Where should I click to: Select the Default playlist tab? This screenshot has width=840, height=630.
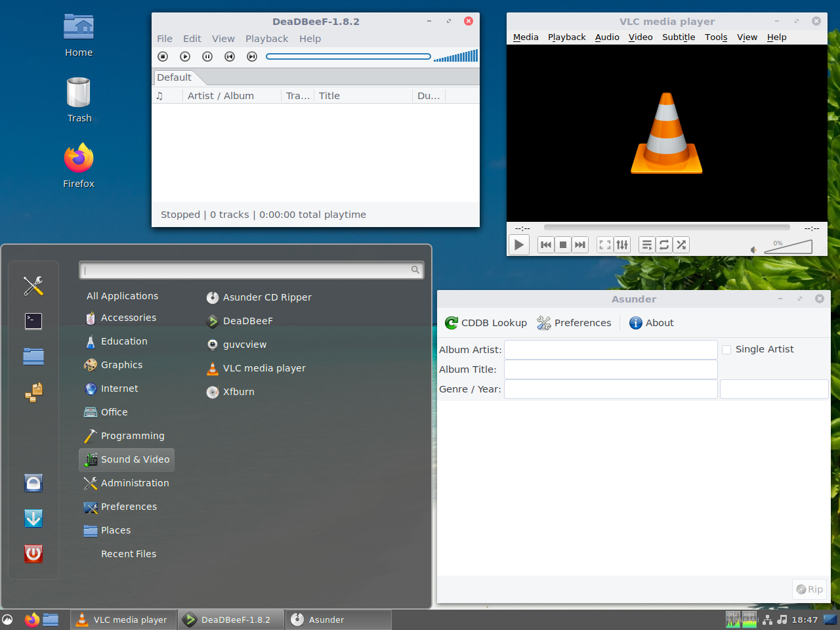[x=175, y=77]
